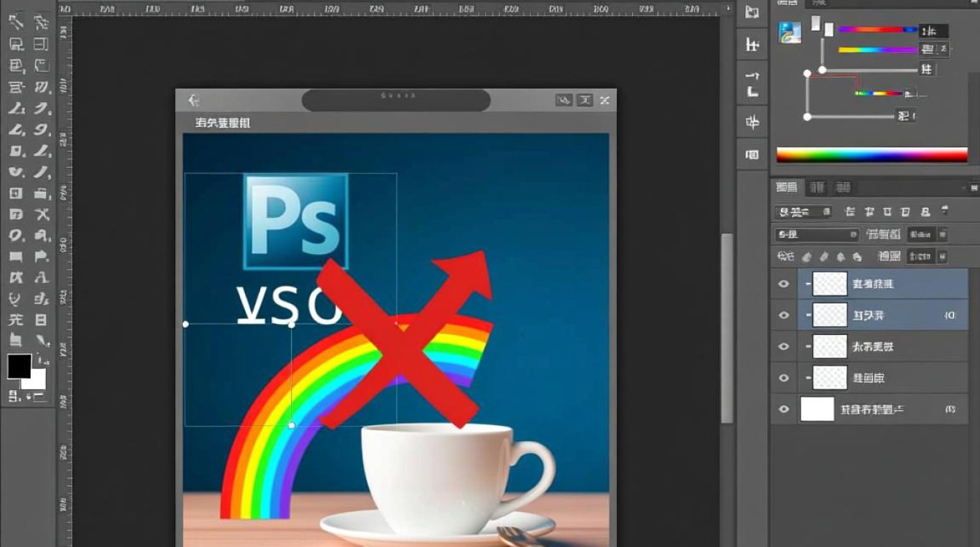The height and width of the screenshot is (547, 980).
Task: Click the first layer filter icon after the filter dropdown
Action: 849,212
